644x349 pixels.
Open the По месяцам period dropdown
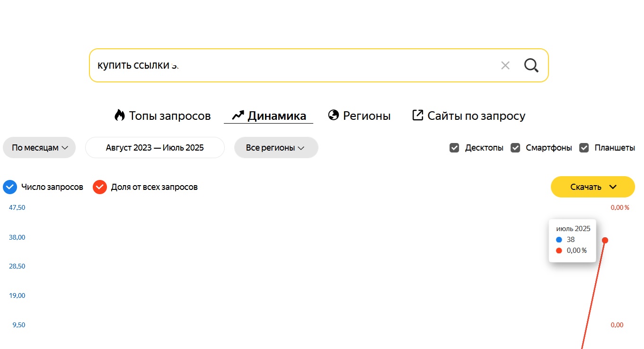point(39,148)
